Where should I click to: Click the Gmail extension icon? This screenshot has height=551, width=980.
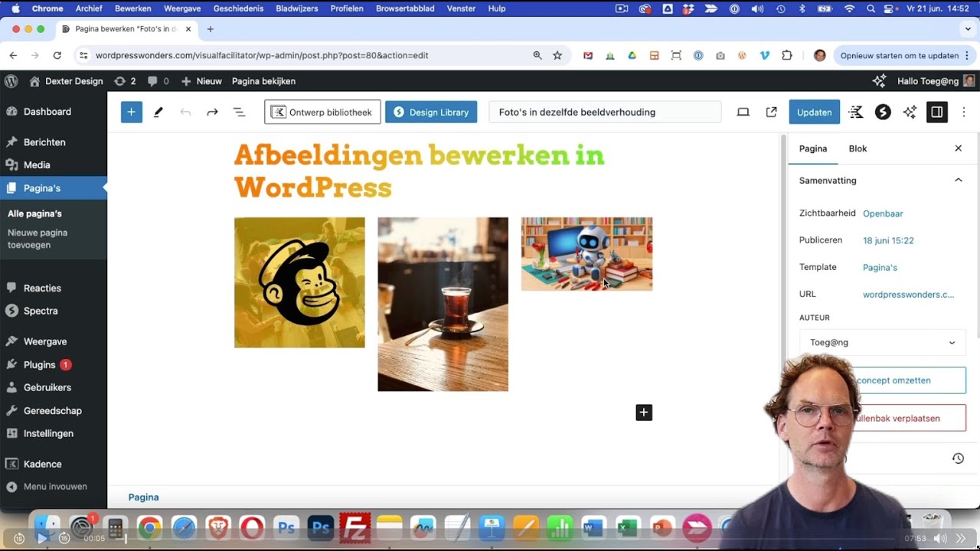click(x=588, y=55)
